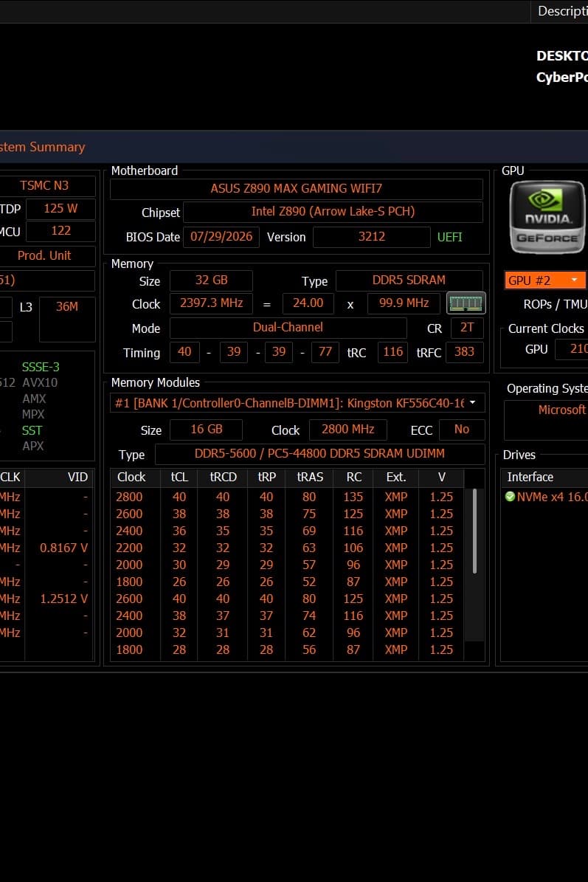Click the TSMC N3 process field
The width and height of the screenshot is (588, 882).
click(x=47, y=185)
